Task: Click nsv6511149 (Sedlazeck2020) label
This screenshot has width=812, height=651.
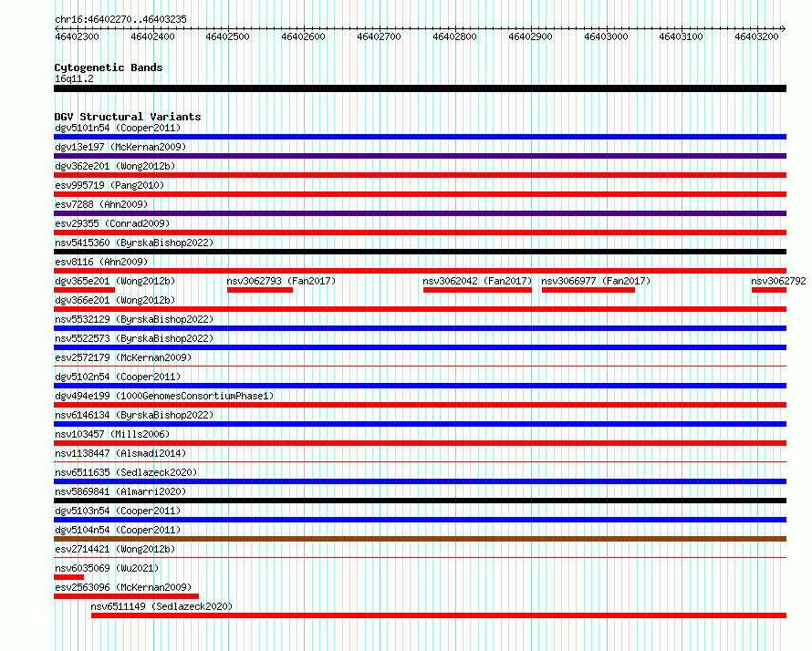Action: pos(161,606)
